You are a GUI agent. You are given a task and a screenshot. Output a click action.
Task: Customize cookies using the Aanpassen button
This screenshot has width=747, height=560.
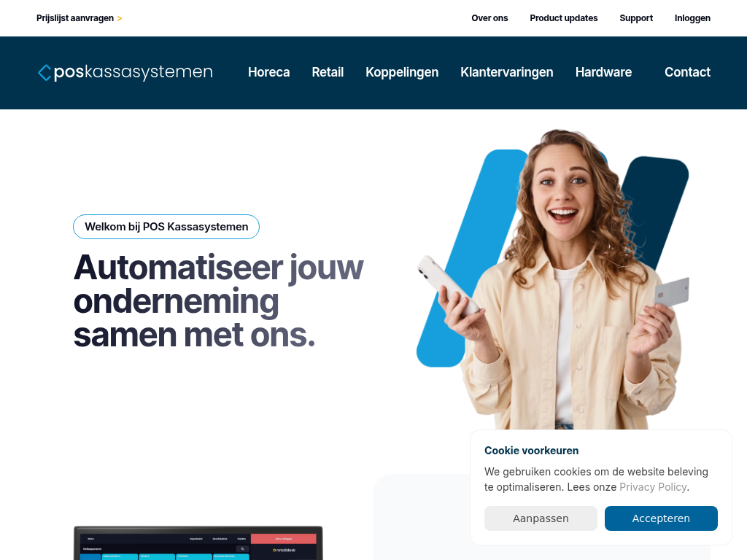pos(541,518)
